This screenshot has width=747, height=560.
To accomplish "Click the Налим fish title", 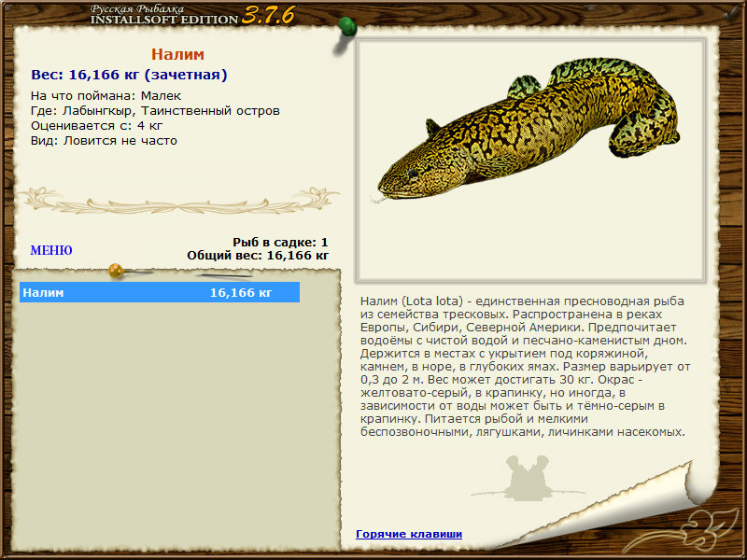I will 177,54.
